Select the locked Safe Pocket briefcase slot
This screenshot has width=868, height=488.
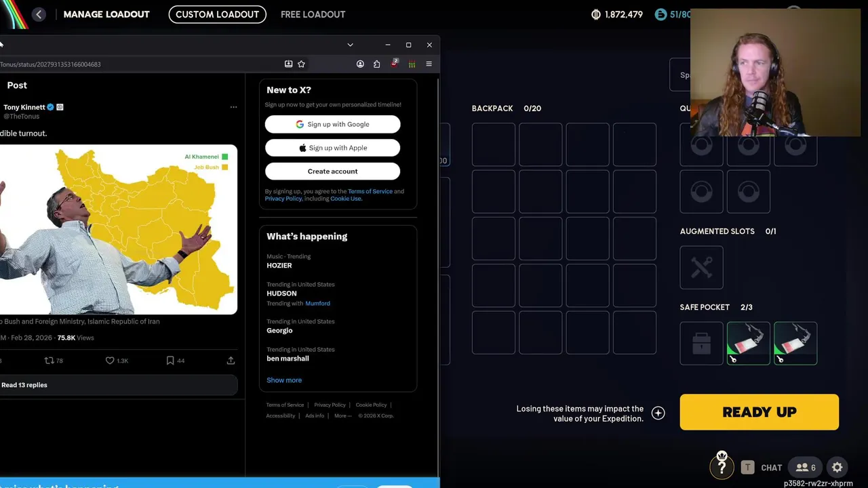(x=701, y=344)
